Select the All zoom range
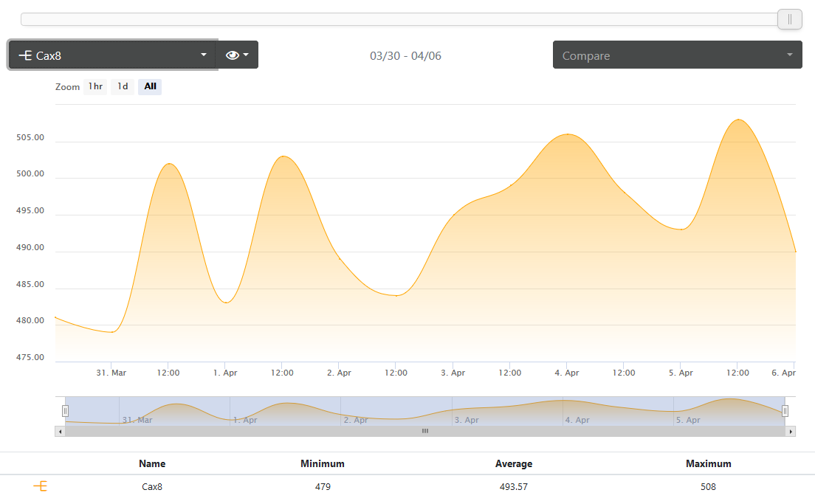 click(150, 87)
